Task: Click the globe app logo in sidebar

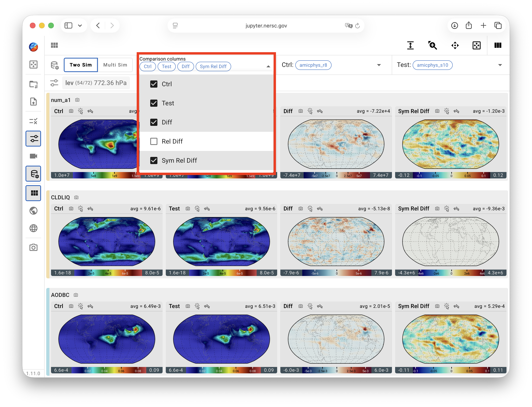Action: 33,47
